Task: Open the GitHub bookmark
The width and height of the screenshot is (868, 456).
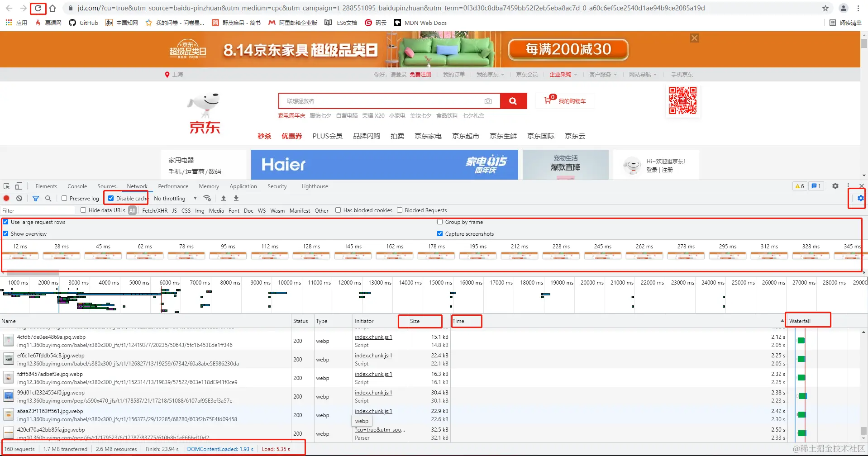Action: click(x=83, y=23)
